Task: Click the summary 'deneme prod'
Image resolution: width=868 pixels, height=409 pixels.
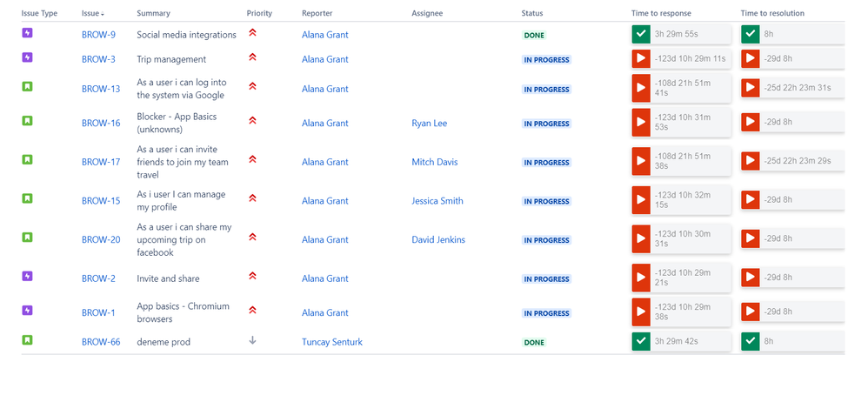Action: (x=164, y=342)
